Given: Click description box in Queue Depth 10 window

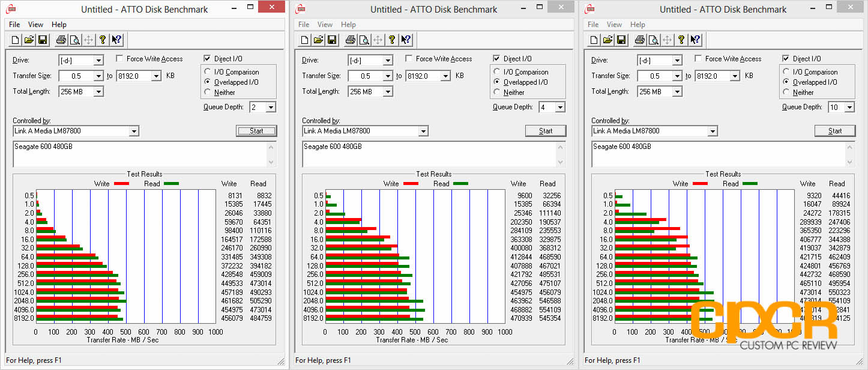Looking at the screenshot, I should click(723, 154).
